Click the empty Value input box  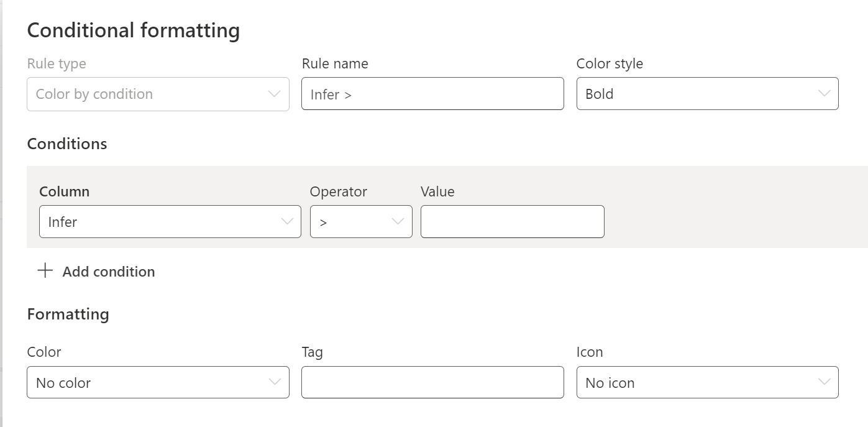512,221
